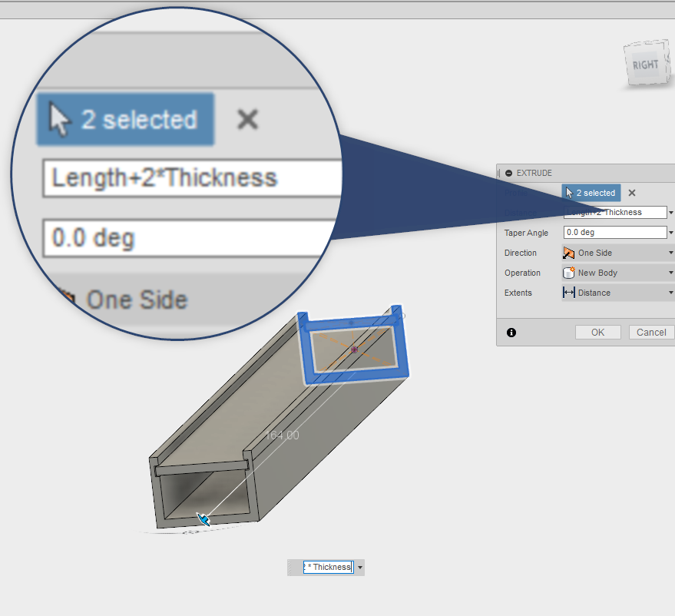Click the ViewCube RIGHT face
Screen dimensions: 675x616
point(645,65)
